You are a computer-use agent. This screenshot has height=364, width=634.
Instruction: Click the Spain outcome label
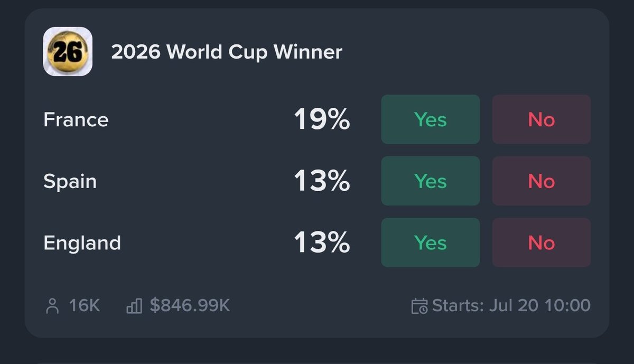point(70,182)
